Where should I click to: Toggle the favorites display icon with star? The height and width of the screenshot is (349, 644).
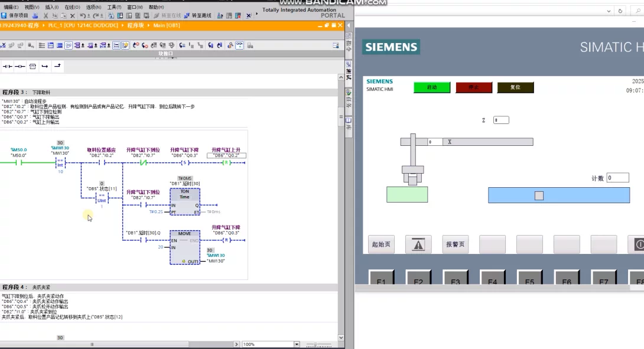(125, 45)
